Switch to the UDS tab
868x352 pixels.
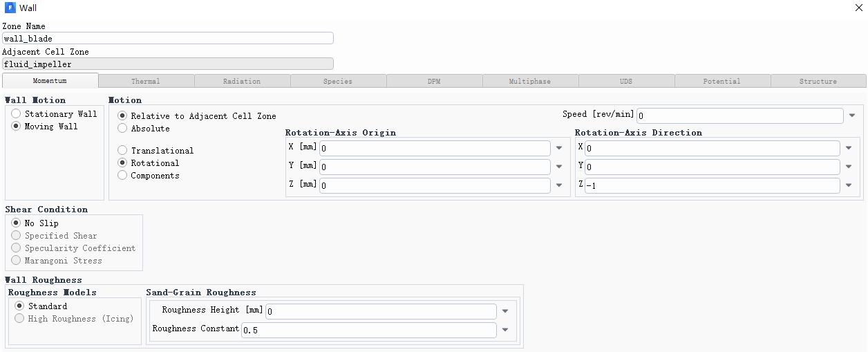[626, 82]
